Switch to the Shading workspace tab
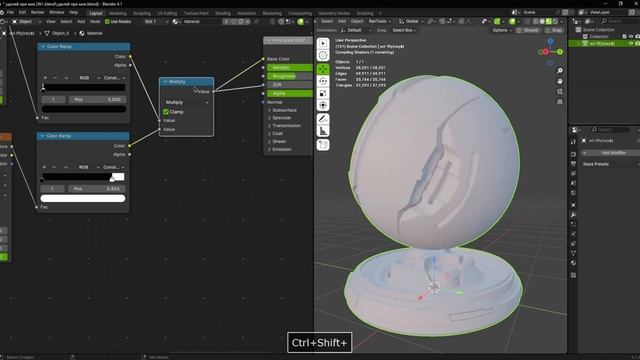Screen dimensions: 640x360 click(x=223, y=13)
